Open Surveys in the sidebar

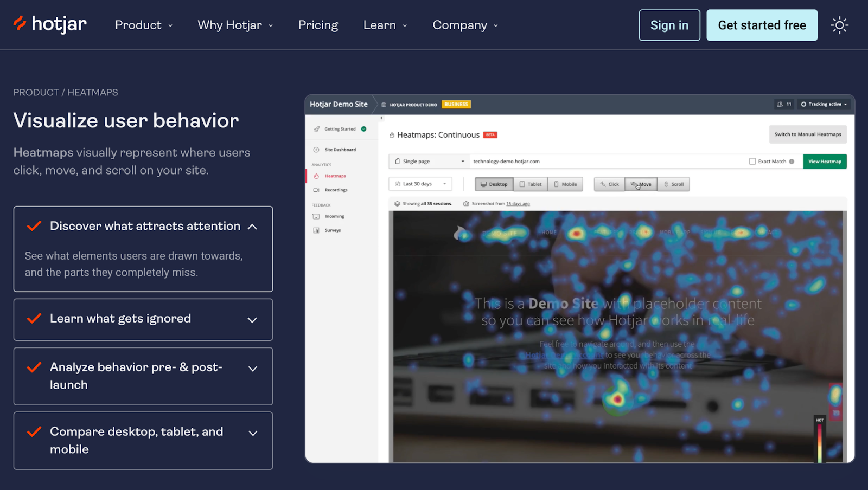click(333, 230)
